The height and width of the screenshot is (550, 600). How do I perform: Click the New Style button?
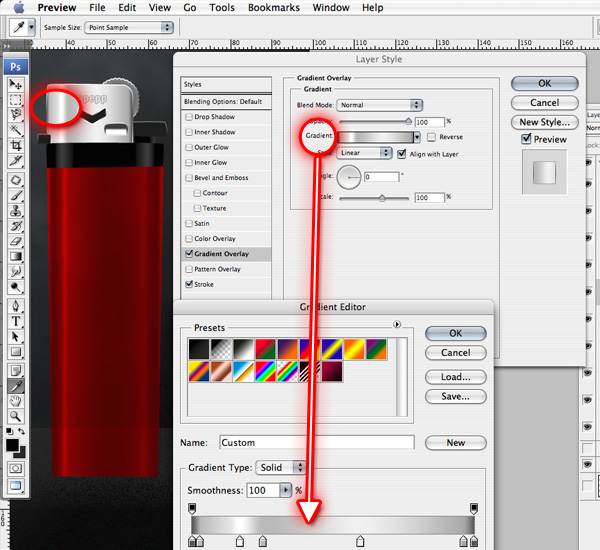point(544,122)
